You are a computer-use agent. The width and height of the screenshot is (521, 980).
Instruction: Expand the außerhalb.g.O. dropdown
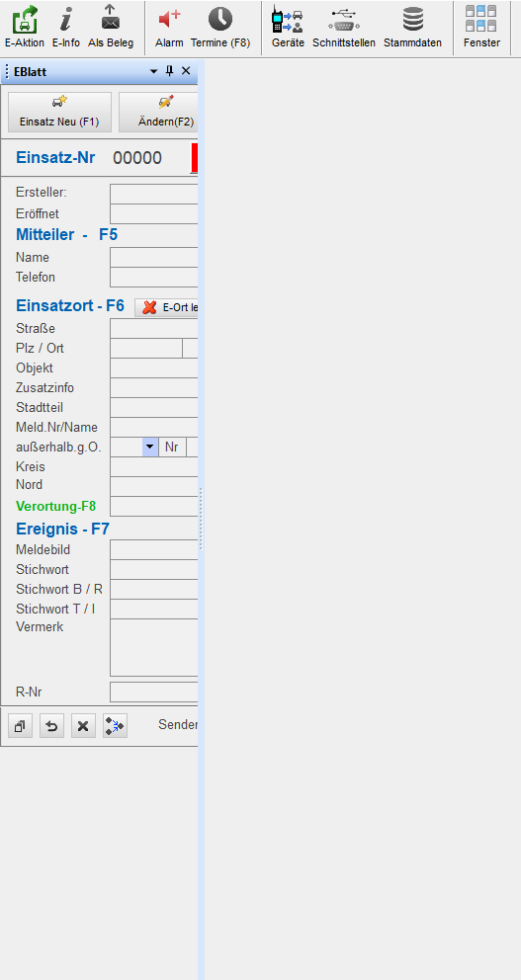150,447
